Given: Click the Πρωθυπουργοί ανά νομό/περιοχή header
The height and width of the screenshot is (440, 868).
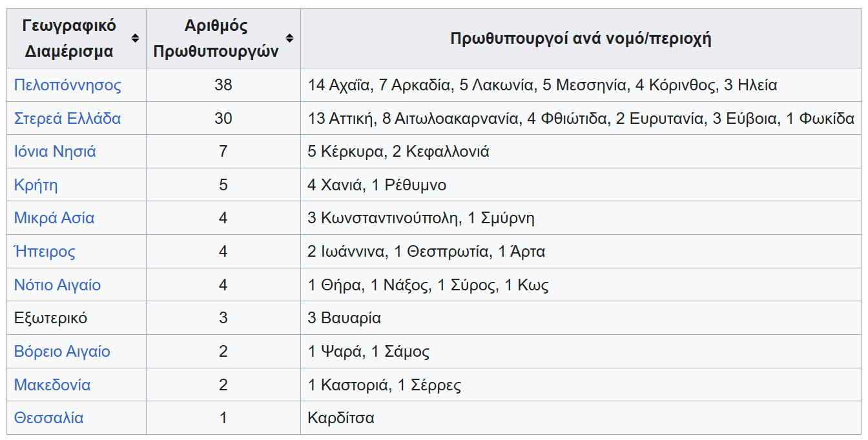Looking at the screenshot, I should click(x=580, y=39).
